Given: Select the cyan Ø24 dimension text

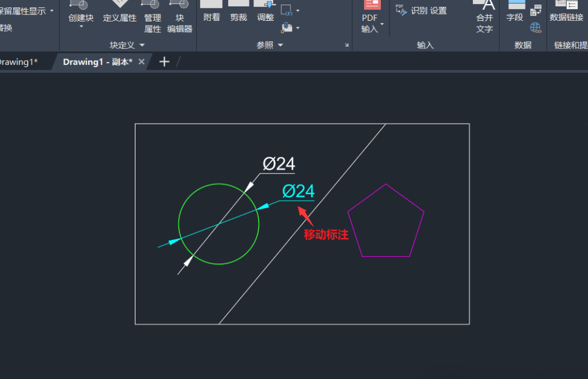Looking at the screenshot, I should pos(298,191).
